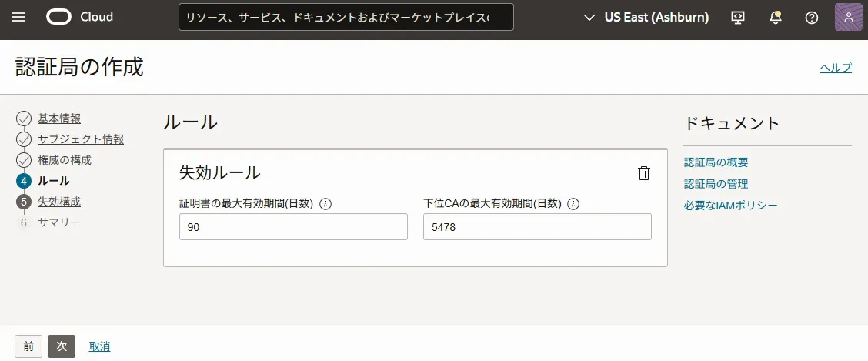Image resolution: width=868 pixels, height=361 pixels.
Task: Go to step 基本情報
Action: (x=59, y=119)
